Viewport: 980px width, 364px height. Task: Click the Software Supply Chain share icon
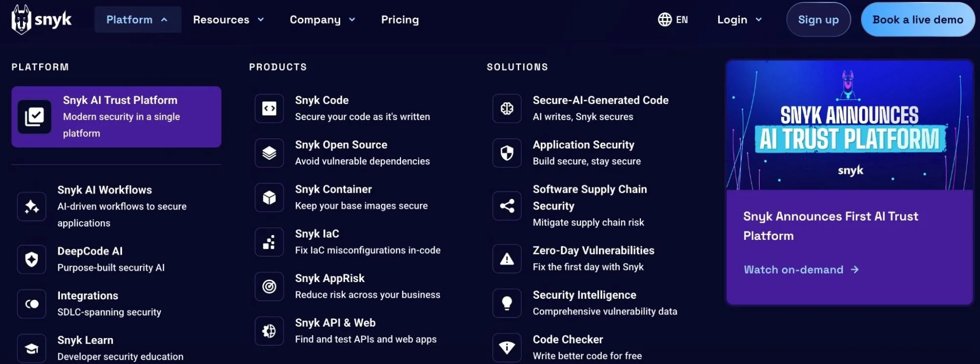click(507, 206)
